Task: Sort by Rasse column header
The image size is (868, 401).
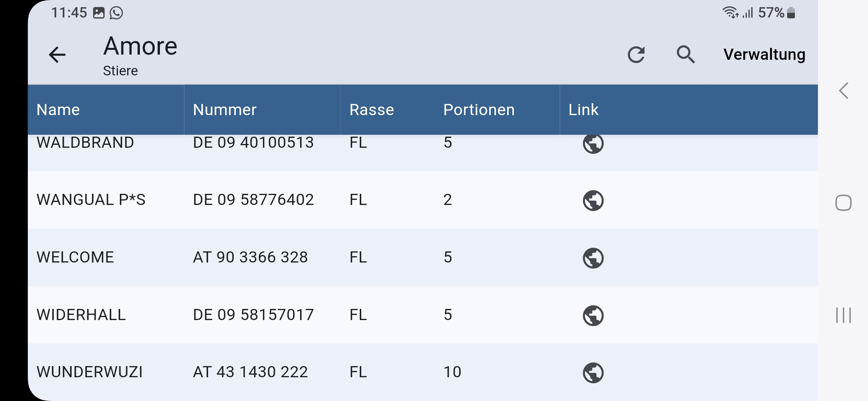Action: (x=372, y=110)
